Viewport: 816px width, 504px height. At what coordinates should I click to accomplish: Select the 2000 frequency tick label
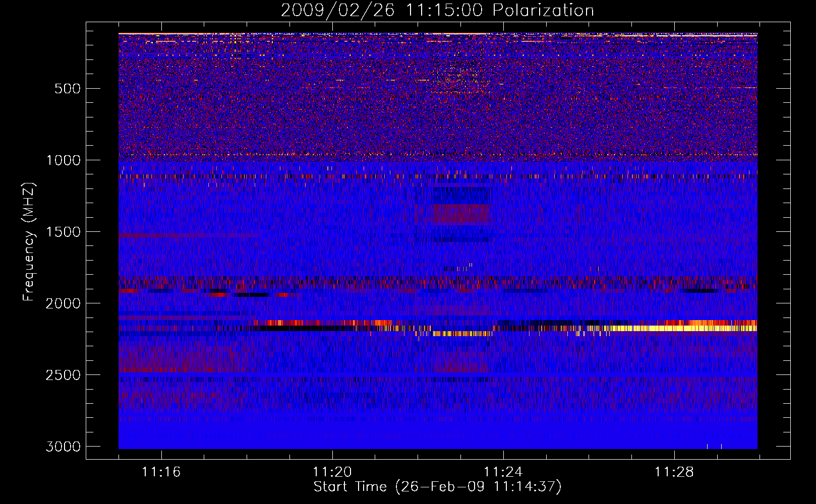pyautogui.click(x=63, y=303)
